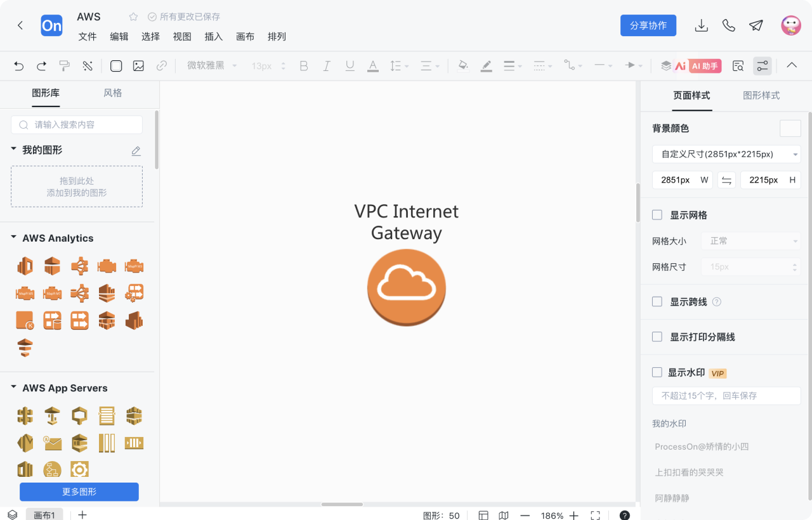Click the download icon
Screen dimensions: 812x520
(x=701, y=25)
